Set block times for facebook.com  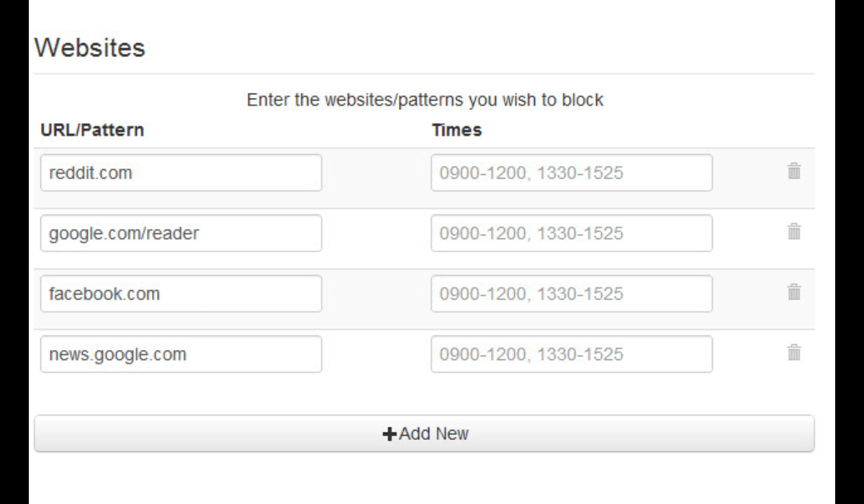[572, 294]
